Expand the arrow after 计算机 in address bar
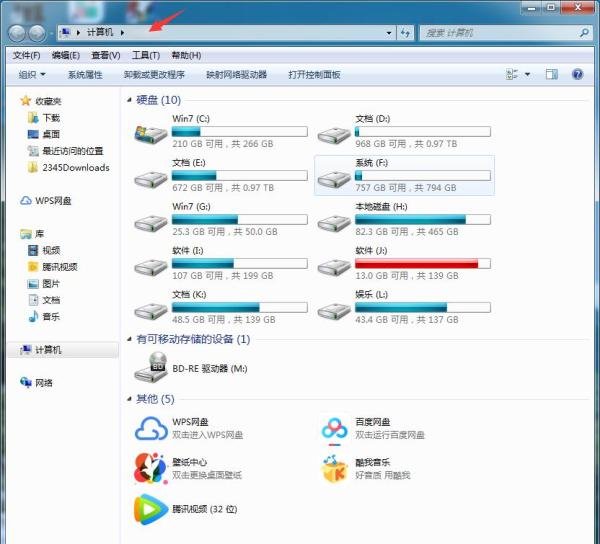600x544 pixels. tap(122, 33)
